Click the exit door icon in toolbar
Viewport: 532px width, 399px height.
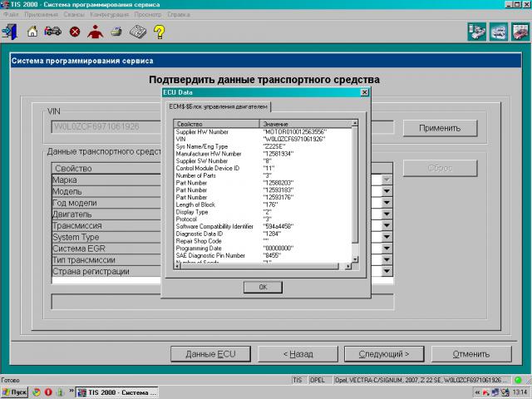pos(9,32)
